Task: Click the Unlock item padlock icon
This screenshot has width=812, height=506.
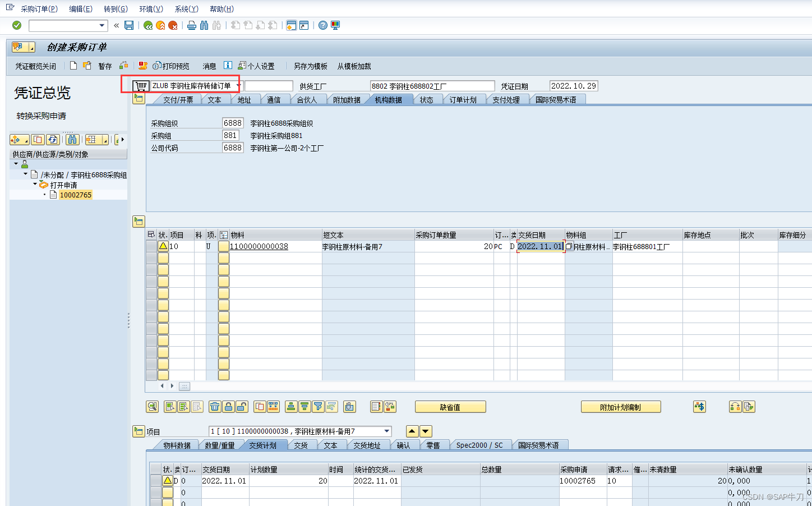Action: coord(242,407)
